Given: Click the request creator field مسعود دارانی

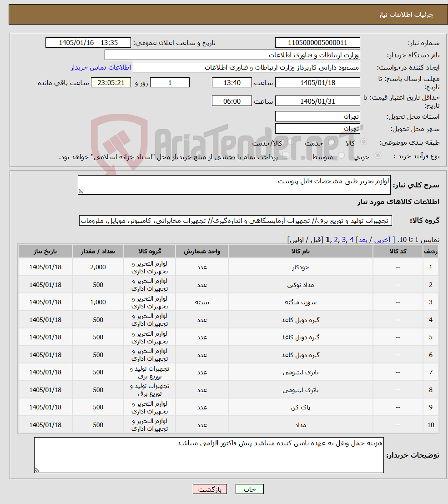Looking at the screenshot, I should (247, 67).
